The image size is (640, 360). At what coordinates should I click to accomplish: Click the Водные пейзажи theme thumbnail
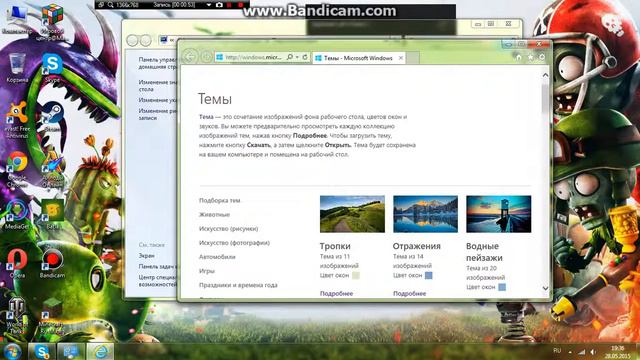(499, 214)
